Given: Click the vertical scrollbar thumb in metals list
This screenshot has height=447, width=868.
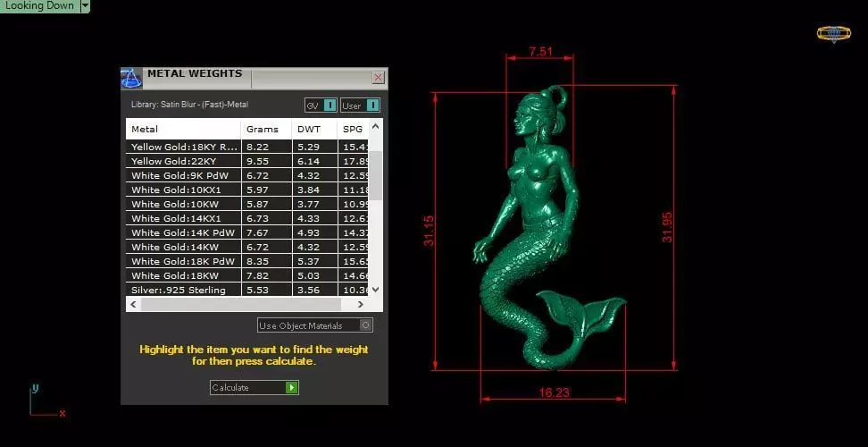Looking at the screenshot, I should click(375, 175).
